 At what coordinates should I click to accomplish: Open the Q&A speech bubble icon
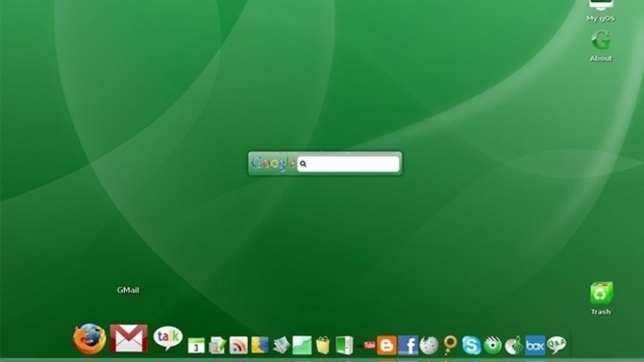pos(557,345)
